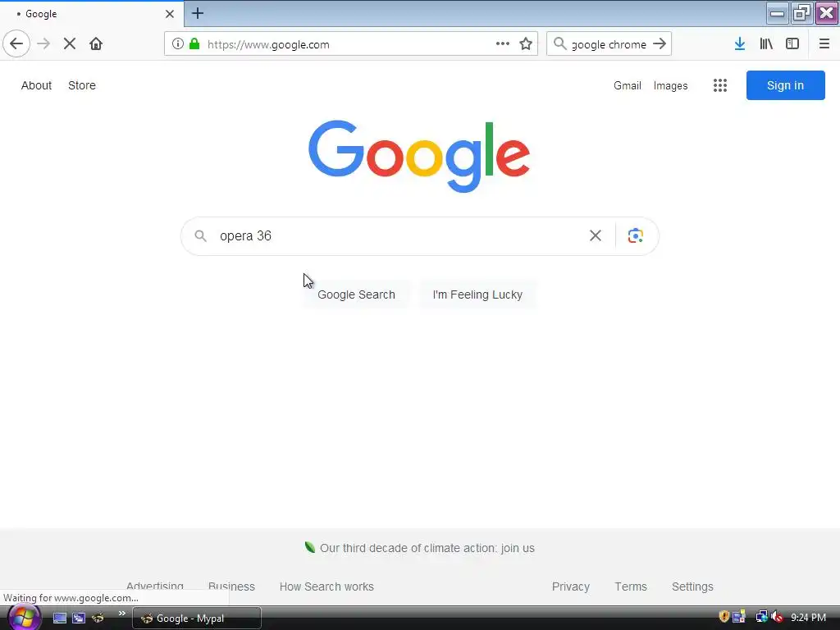The image size is (840, 630).
Task: Toggle the sidebar view
Action: (x=792, y=44)
